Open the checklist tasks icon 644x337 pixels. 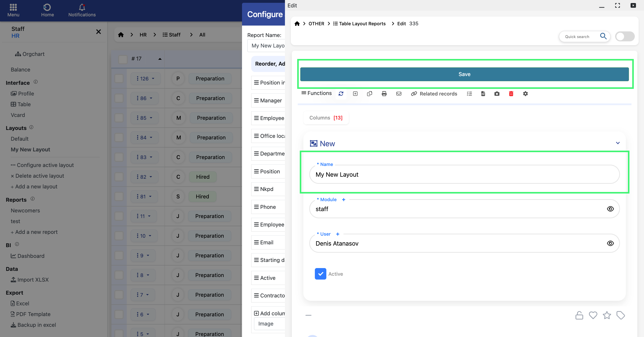469,94
